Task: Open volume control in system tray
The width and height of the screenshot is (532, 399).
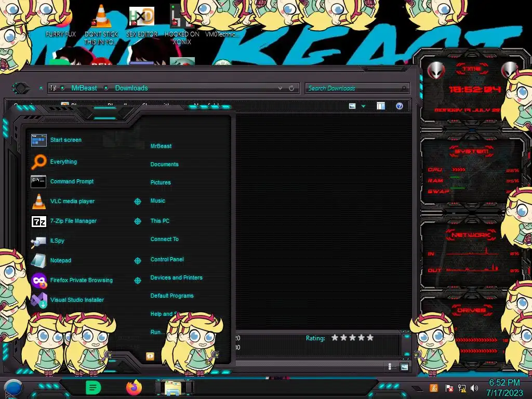Action: [x=474, y=388]
